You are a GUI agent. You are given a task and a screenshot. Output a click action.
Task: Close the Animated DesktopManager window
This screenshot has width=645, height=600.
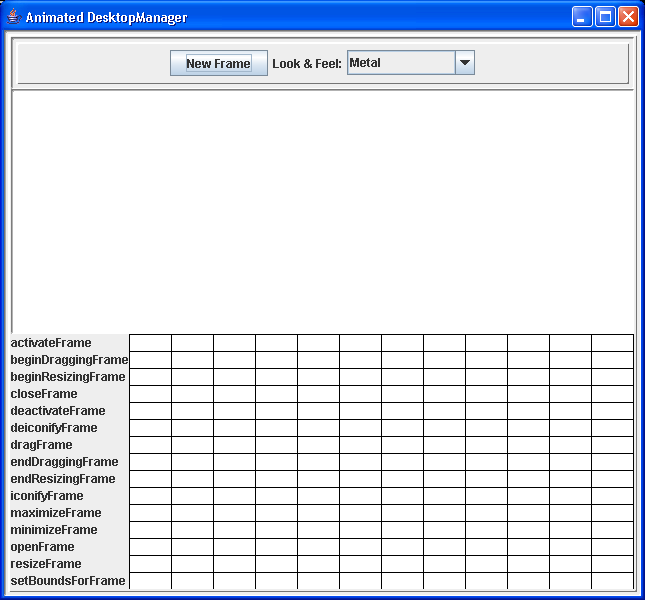(629, 17)
